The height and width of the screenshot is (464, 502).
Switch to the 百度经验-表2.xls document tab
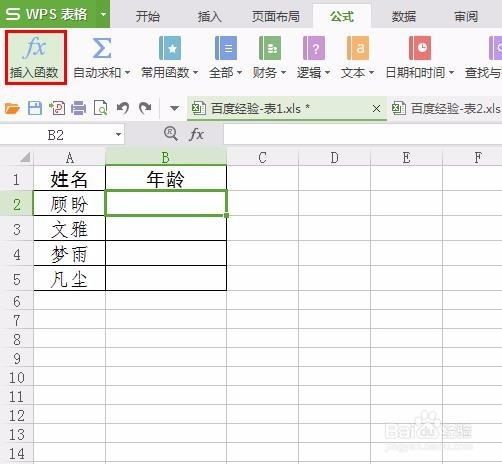(447, 109)
